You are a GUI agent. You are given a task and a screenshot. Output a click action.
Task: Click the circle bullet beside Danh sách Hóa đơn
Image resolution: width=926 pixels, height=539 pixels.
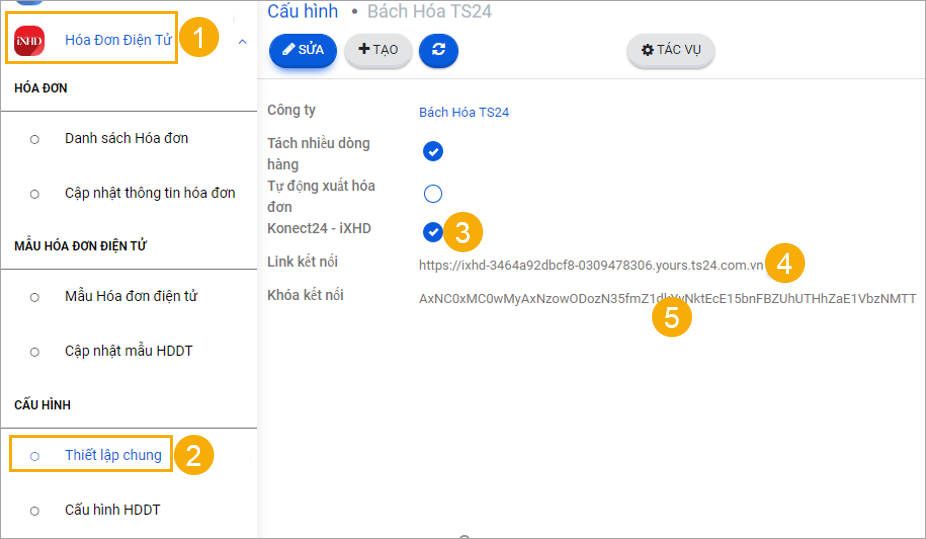tap(35, 139)
